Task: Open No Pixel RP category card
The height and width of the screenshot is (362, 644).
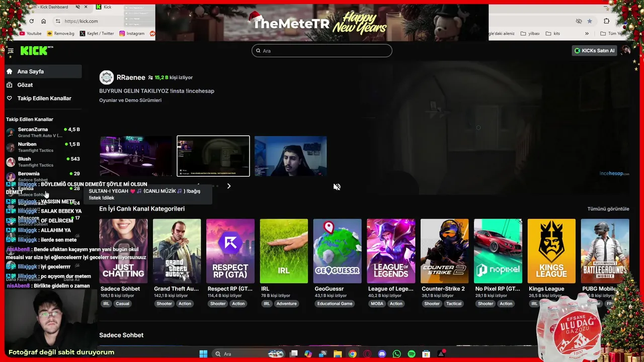Action: [x=498, y=251]
